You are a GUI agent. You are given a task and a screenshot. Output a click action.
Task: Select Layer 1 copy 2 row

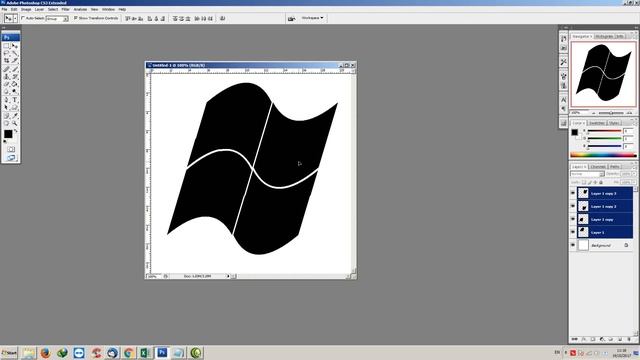pos(605,206)
